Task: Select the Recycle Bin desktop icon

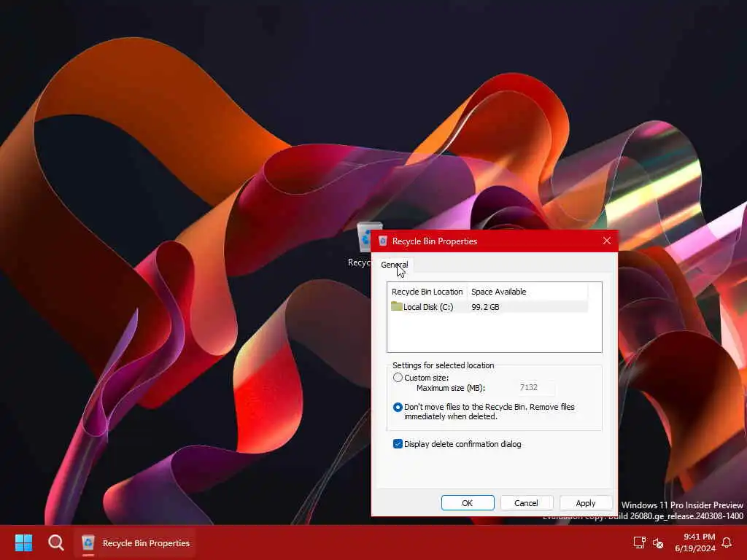Action: pos(365,245)
